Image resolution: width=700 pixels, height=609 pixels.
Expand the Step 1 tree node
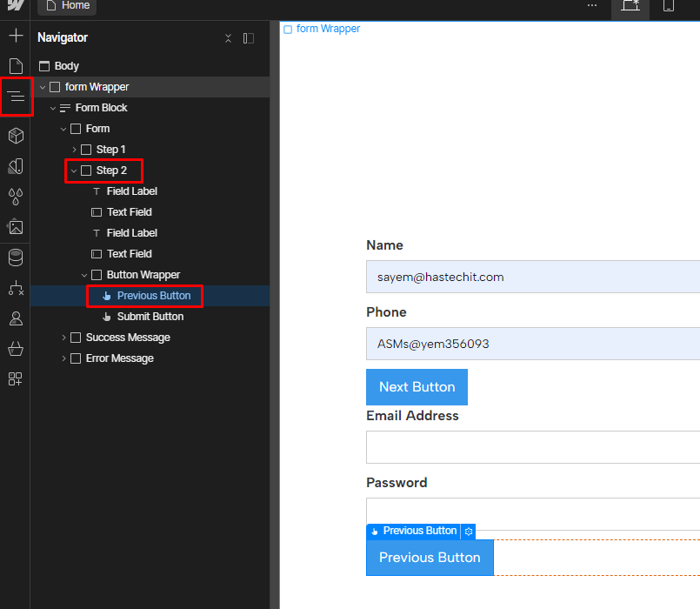pos(74,150)
